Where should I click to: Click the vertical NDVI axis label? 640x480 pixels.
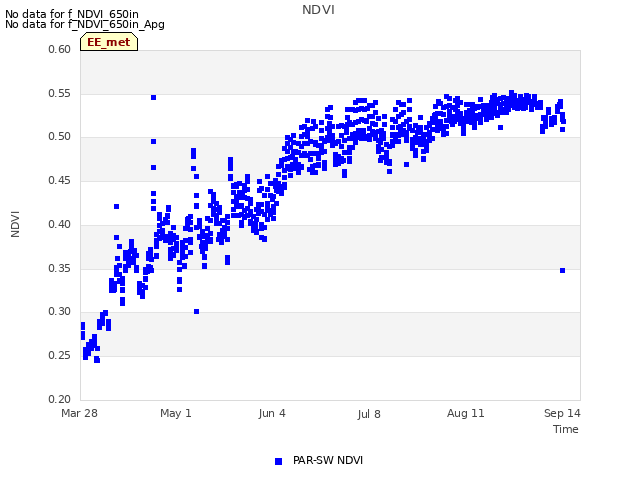(x=15, y=224)
